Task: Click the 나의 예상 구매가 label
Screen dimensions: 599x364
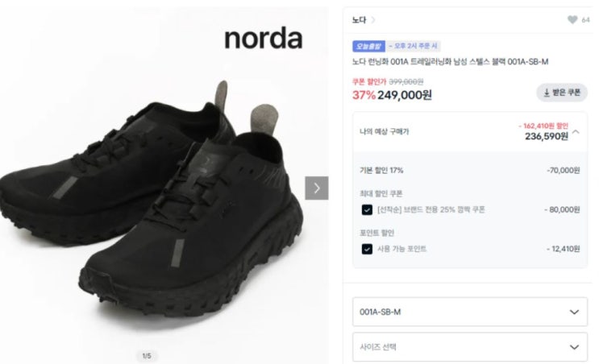Action: 385,131
